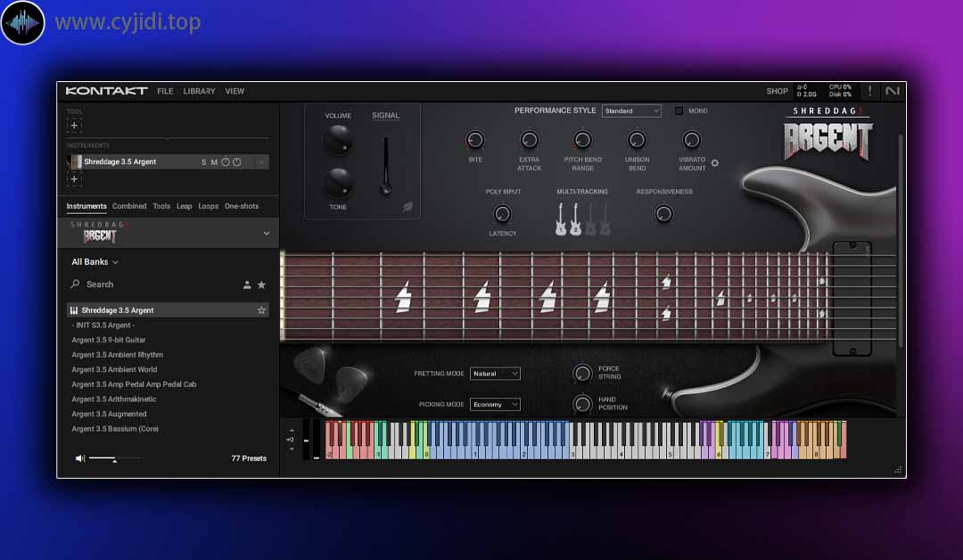The height and width of the screenshot is (560, 963).
Task: Click the preview volume slider
Action: coord(115,458)
